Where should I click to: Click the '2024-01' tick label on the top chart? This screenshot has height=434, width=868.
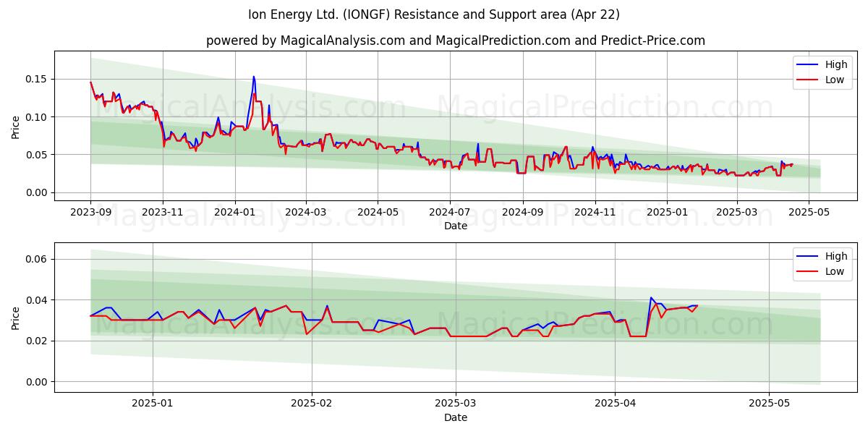click(x=234, y=213)
